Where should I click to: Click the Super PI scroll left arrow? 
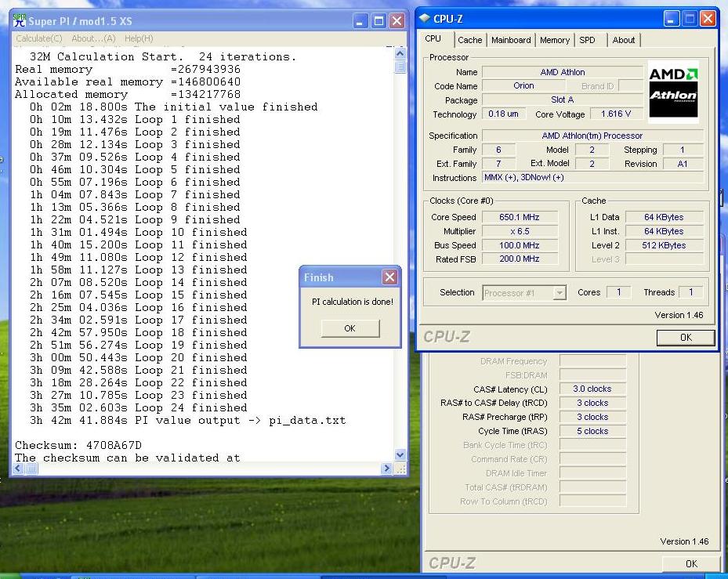[x=18, y=469]
